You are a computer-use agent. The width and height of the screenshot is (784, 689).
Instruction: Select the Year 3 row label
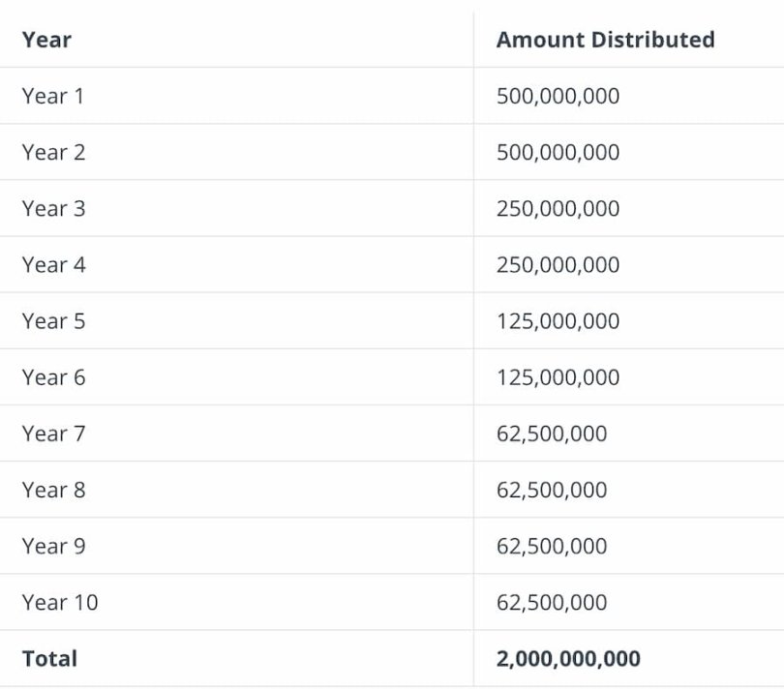(53, 208)
